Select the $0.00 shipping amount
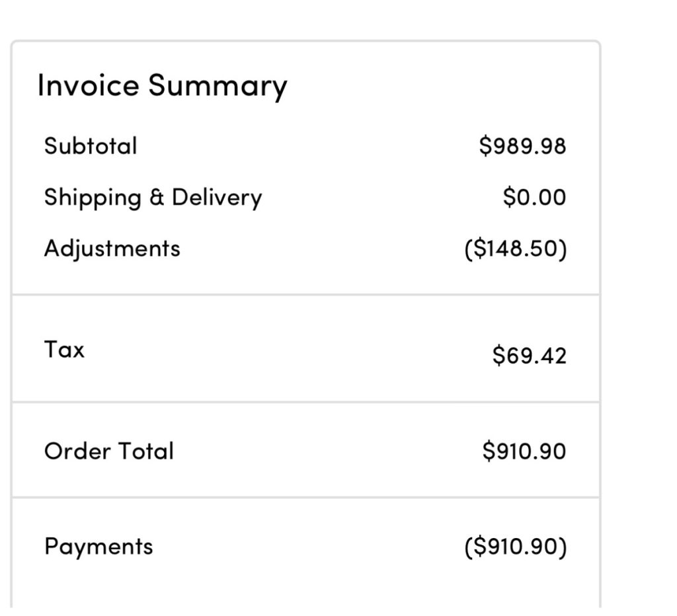This screenshot has height=616, width=677. tap(534, 198)
